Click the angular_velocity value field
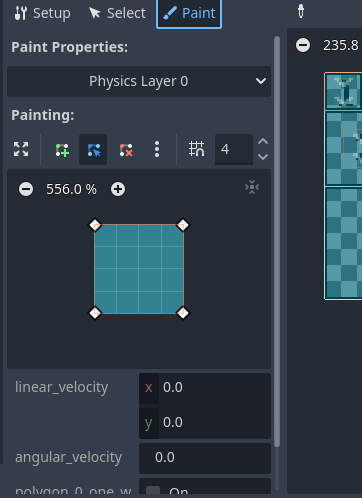This screenshot has height=498, width=362. click(205, 458)
